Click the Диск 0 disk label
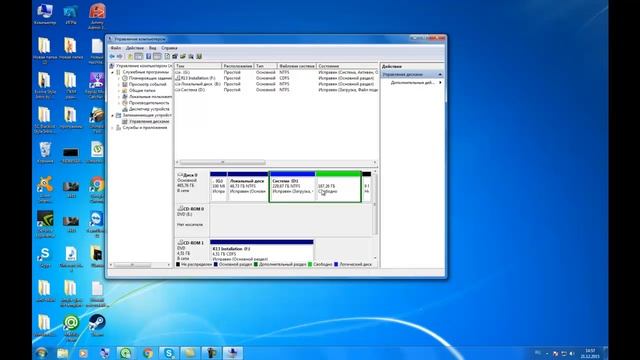640x360 pixels. pyautogui.click(x=190, y=175)
